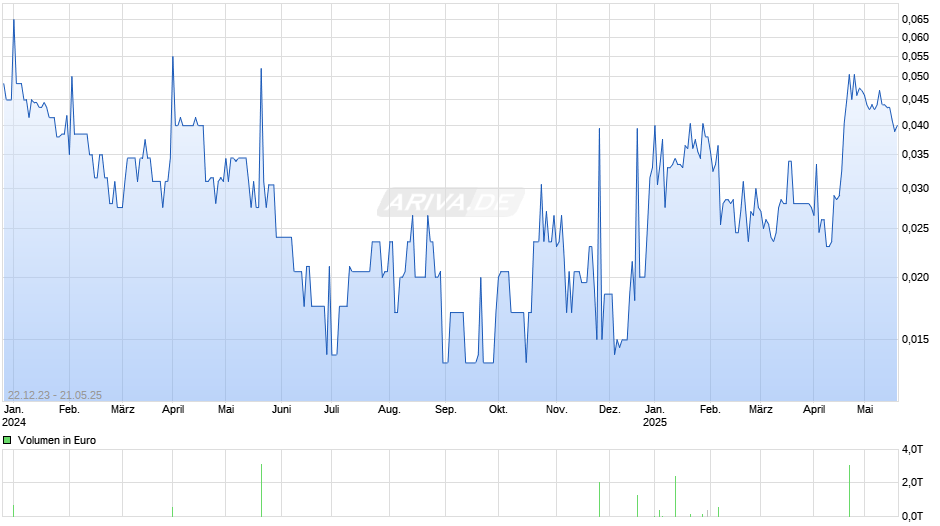The height and width of the screenshot is (526, 940).
Task: Click the 0,055 price axis label
Action: point(915,56)
